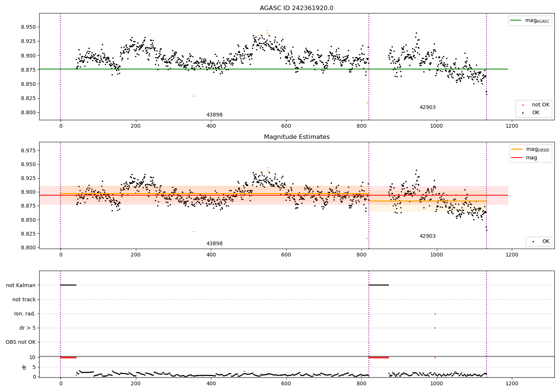The image size is (560, 392).
Task: Click the 'Magnitude Estimates' subplot title
Action: click(296, 137)
